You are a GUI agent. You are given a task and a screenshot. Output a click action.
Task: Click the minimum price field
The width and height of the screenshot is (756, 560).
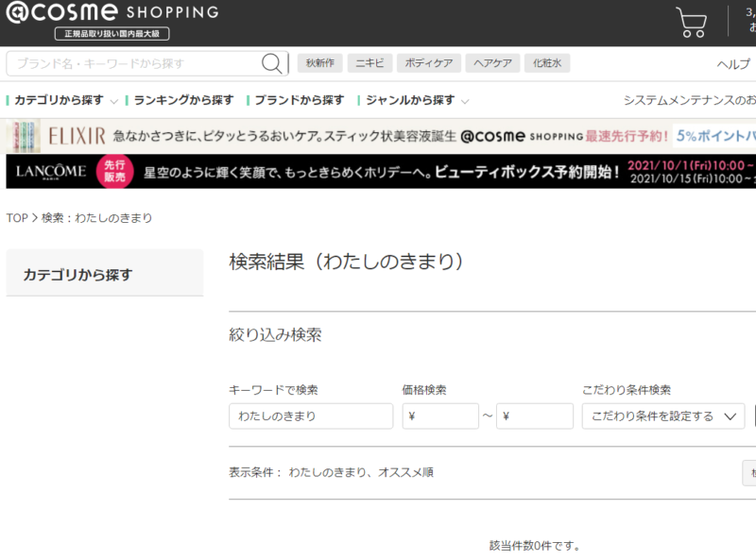(x=440, y=416)
